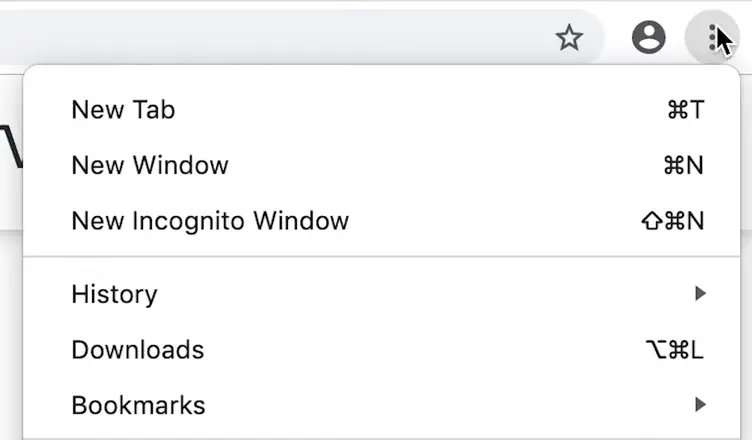
Task: Select Downloads in the menu
Action: pos(137,350)
